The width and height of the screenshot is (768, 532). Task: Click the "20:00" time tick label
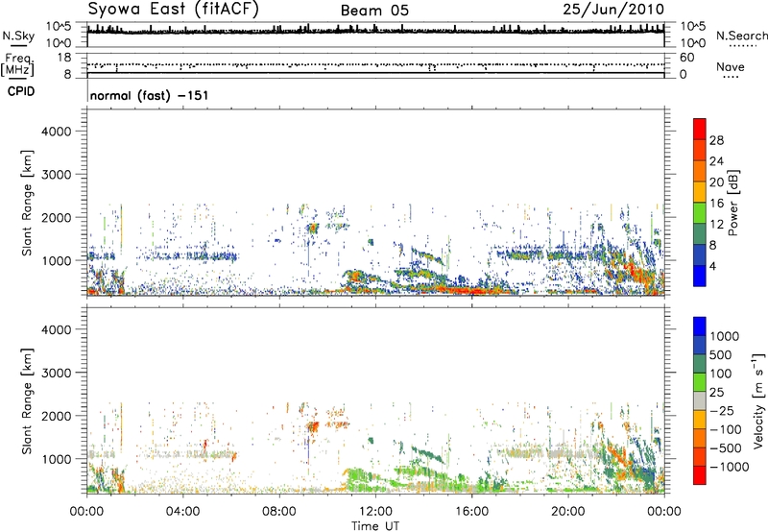pos(567,512)
